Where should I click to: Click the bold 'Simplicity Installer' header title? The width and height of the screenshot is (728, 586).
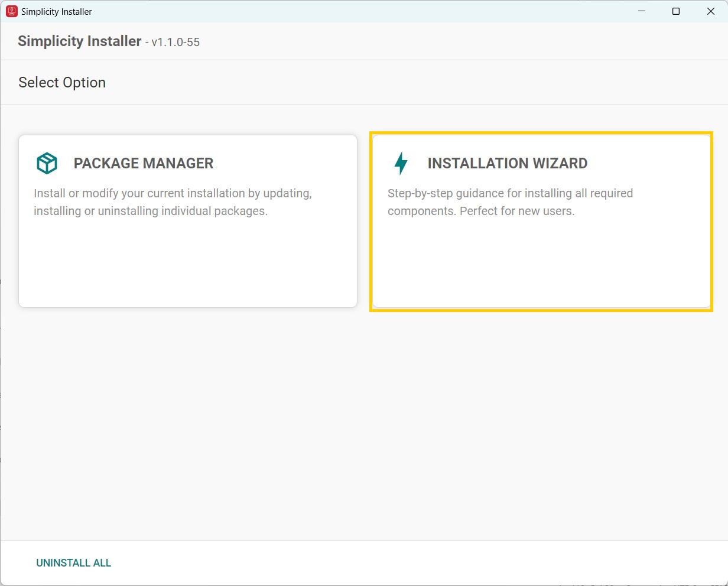tap(80, 41)
